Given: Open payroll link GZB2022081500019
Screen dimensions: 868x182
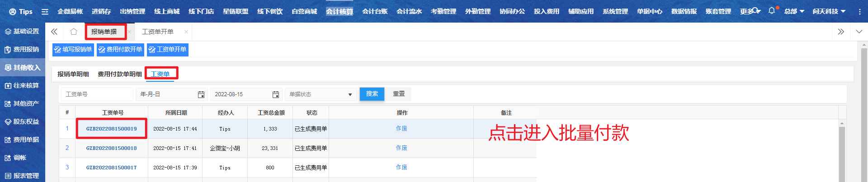Looking at the screenshot, I should [111, 129].
